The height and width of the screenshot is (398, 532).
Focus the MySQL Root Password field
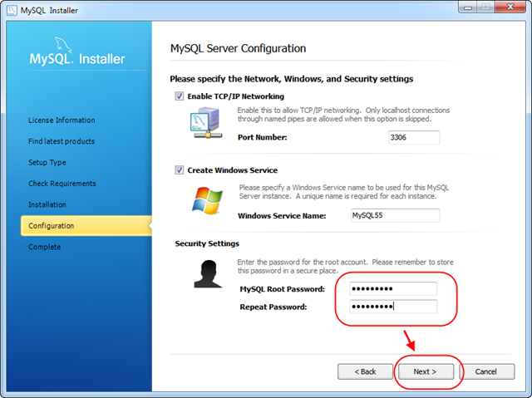[393, 289]
